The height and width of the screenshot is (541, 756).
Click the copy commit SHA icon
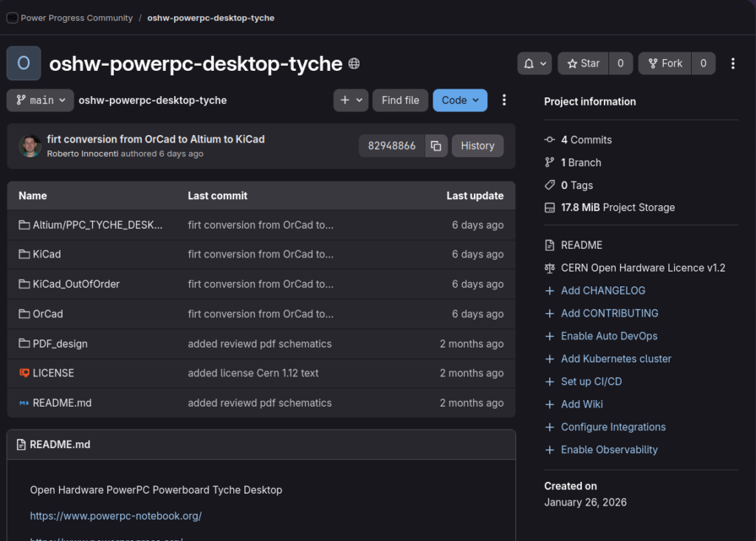(x=436, y=145)
